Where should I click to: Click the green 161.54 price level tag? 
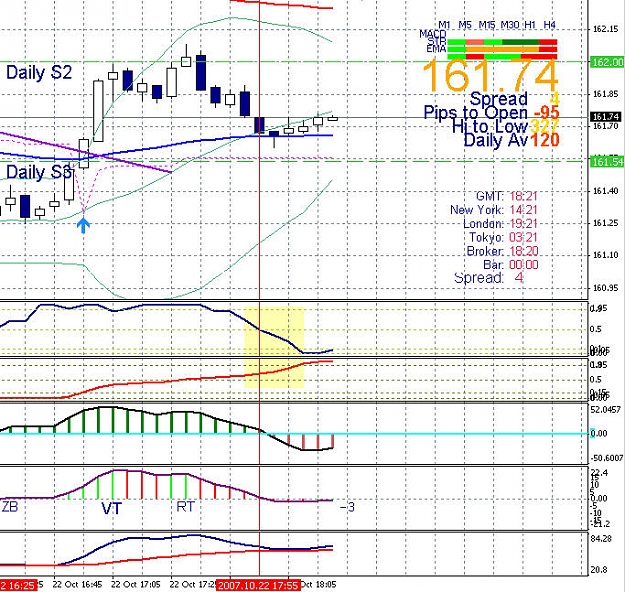coord(607,162)
